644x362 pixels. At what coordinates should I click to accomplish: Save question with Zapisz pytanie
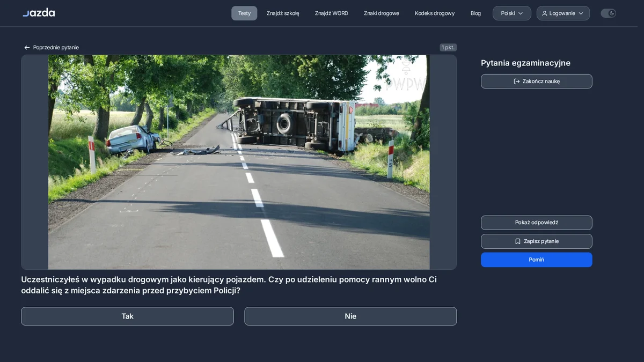pyautogui.click(x=537, y=241)
